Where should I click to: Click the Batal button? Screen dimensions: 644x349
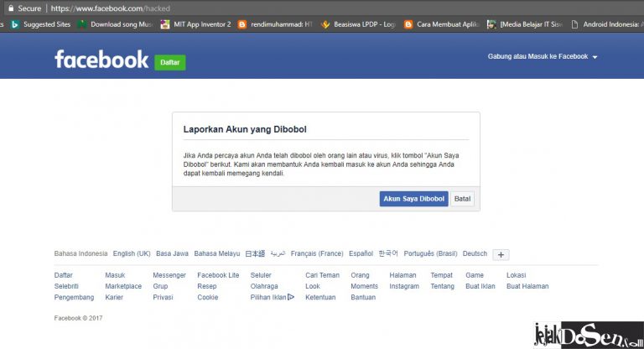(462, 199)
